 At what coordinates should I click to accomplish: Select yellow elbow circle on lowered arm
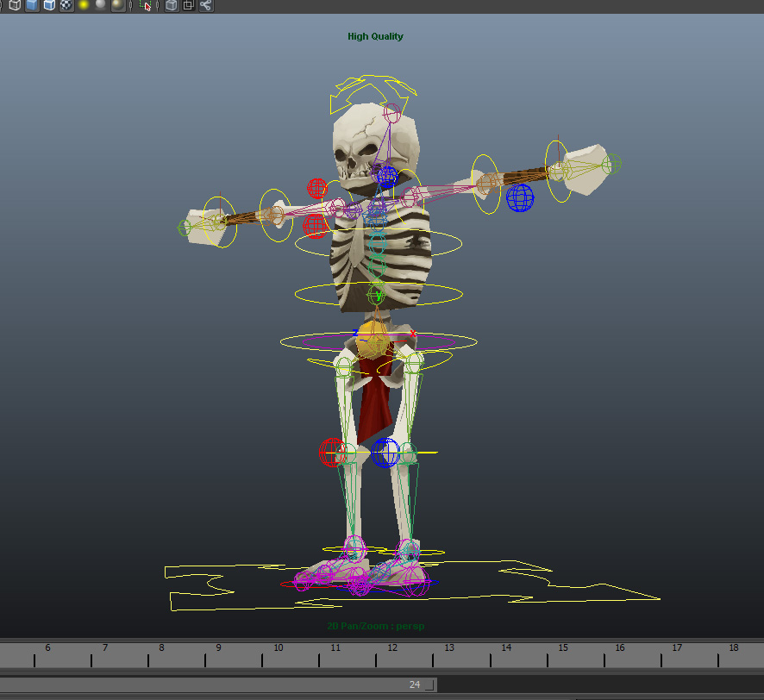coord(276,216)
